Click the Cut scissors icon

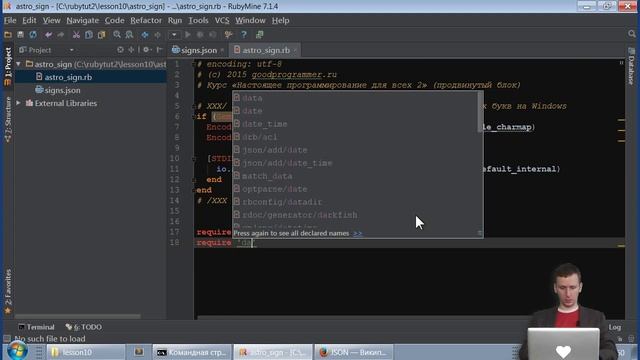[x=76, y=35]
